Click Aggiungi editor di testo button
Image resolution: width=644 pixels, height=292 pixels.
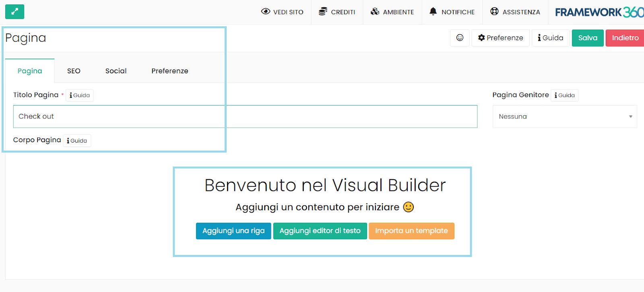(x=320, y=231)
